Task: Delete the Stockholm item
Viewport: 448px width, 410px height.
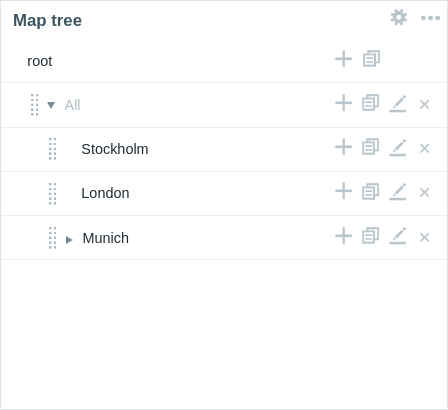Action: [x=424, y=148]
